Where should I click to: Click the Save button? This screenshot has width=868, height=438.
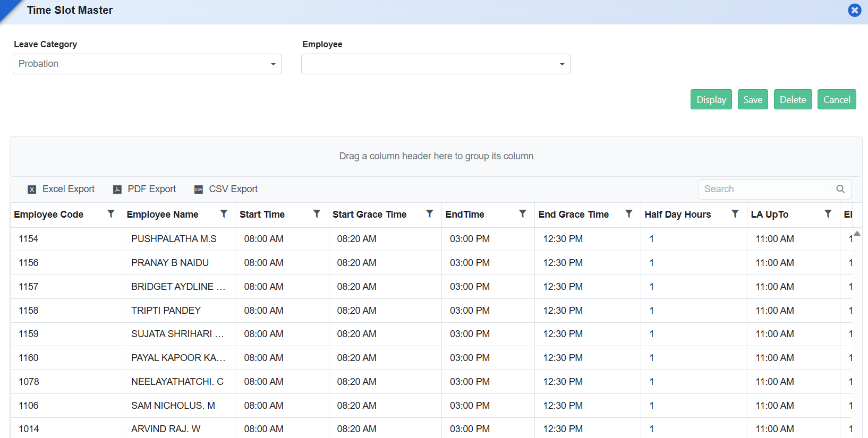point(753,99)
